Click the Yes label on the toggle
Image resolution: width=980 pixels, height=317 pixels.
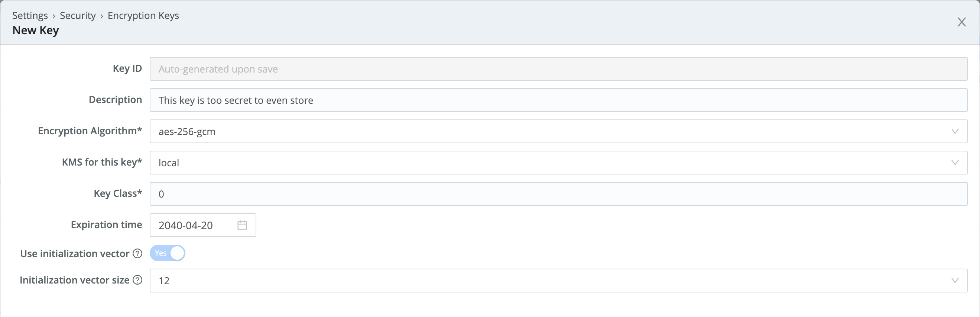point(160,253)
